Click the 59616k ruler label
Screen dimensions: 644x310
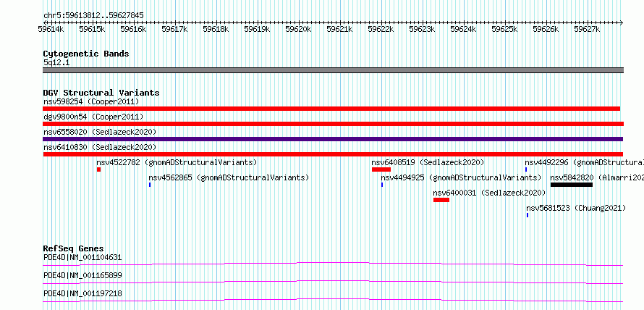[133, 29]
